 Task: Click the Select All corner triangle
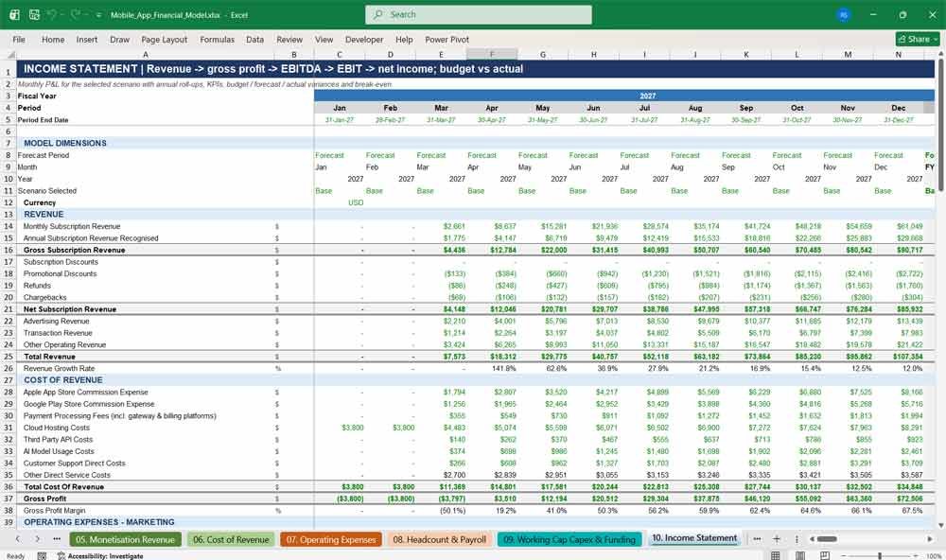(9, 54)
